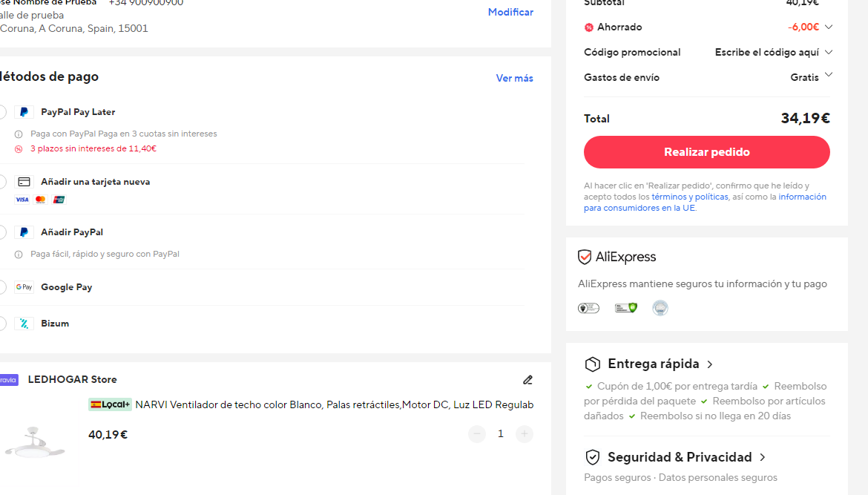
Task: Open NARVI Ventilador de techo product title
Action: (335, 404)
